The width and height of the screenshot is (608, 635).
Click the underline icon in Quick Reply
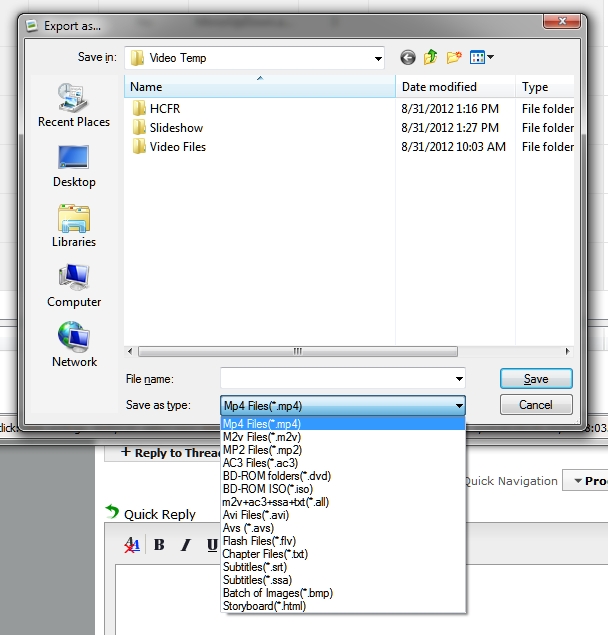tap(212, 545)
